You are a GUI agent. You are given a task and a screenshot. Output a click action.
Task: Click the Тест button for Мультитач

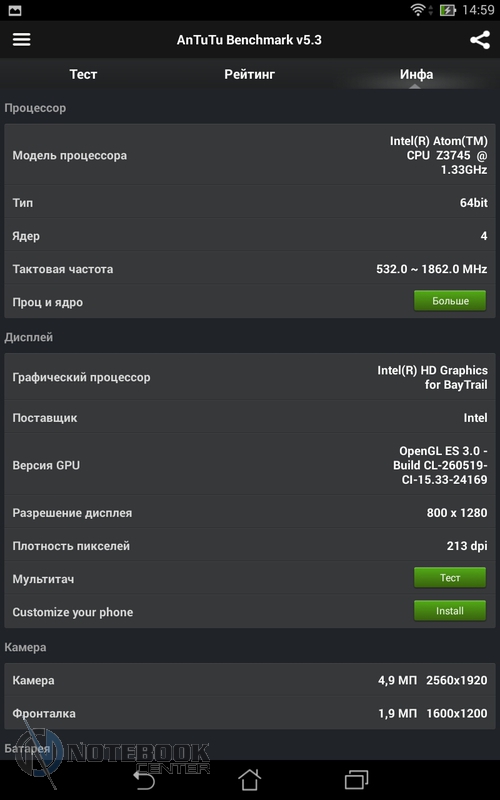(x=450, y=578)
